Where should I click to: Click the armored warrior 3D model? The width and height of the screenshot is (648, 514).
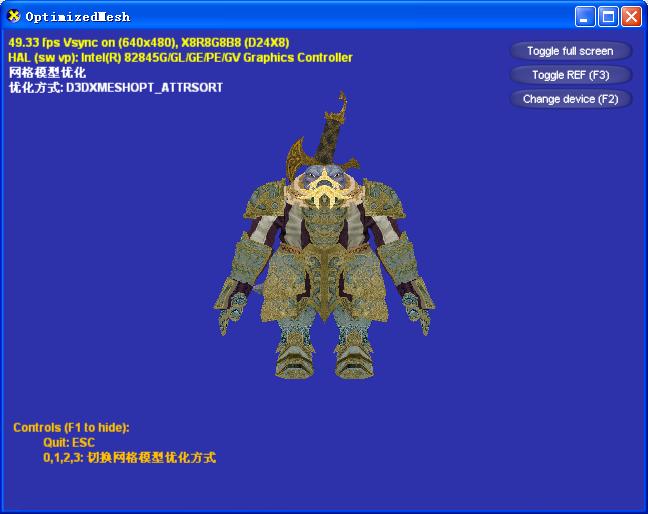click(324, 236)
